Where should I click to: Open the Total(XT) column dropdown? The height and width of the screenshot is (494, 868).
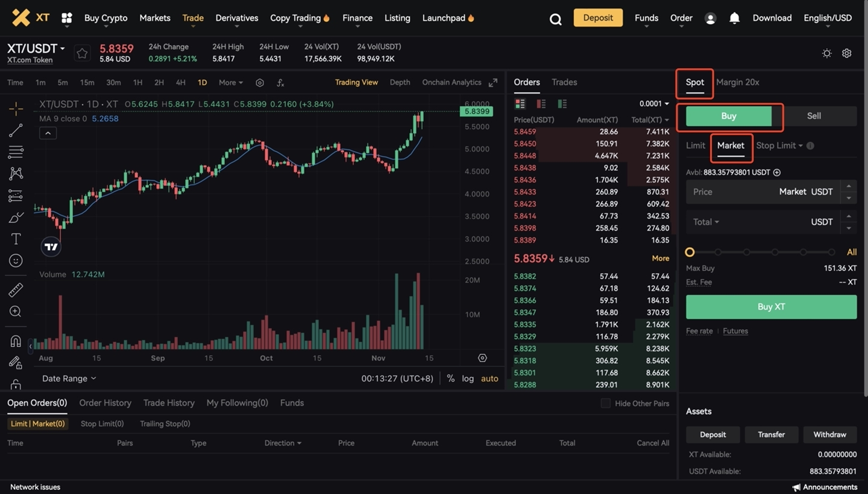(x=650, y=120)
